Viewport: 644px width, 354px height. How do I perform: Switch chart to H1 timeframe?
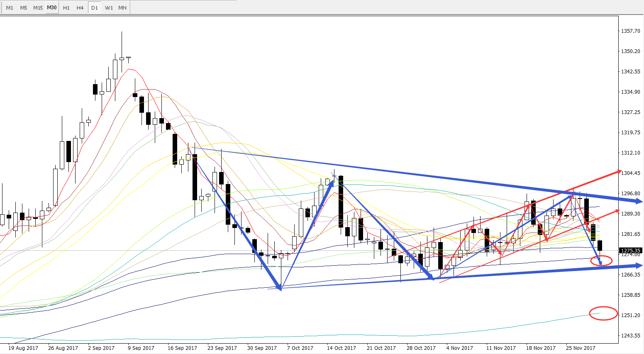[x=66, y=8]
